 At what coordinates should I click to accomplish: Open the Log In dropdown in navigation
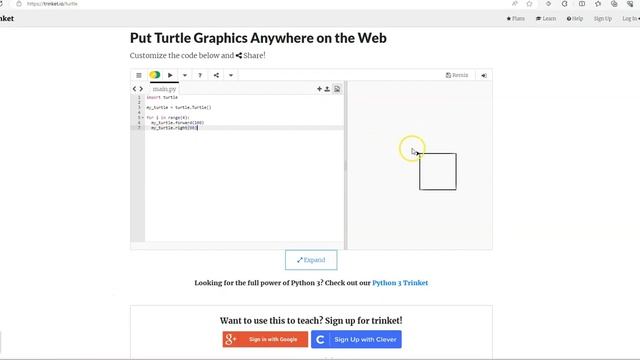[x=630, y=19]
